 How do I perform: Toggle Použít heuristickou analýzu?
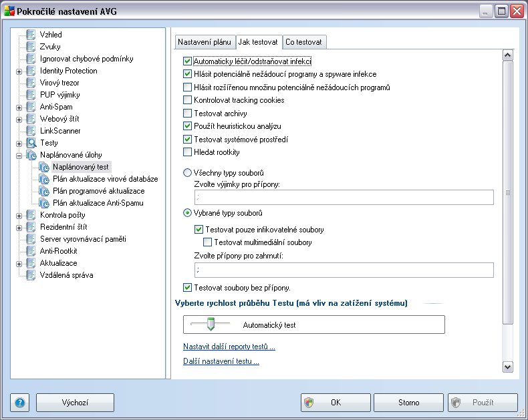[187, 126]
